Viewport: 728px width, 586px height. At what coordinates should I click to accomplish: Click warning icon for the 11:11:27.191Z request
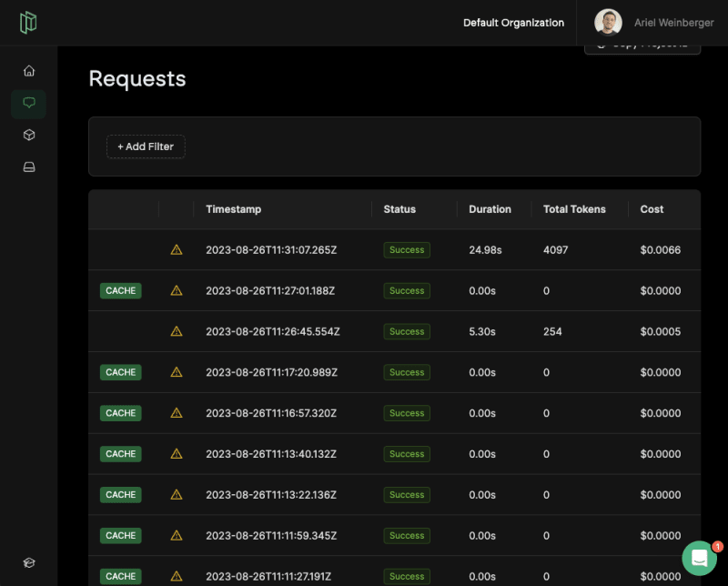click(177, 576)
